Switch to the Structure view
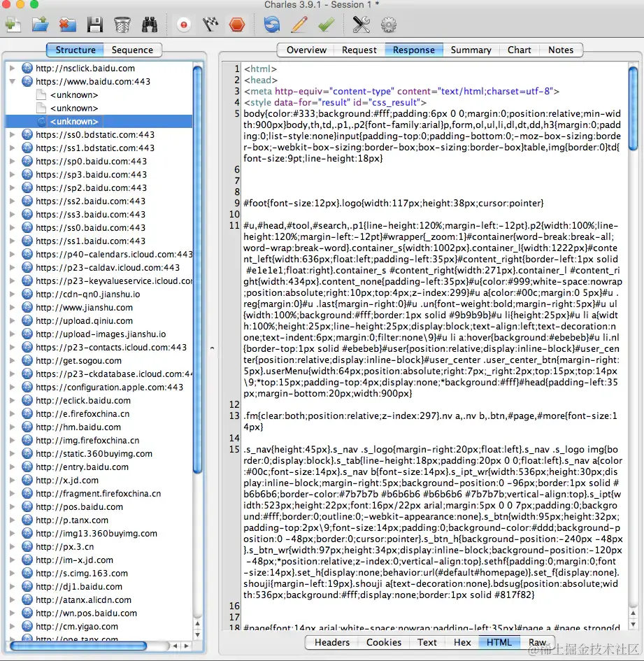 pos(76,50)
